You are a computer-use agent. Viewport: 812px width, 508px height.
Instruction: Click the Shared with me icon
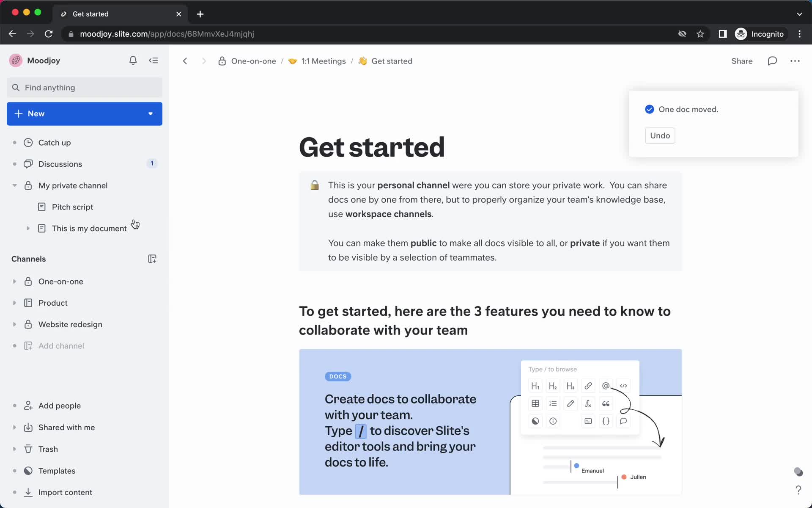[28, 427]
